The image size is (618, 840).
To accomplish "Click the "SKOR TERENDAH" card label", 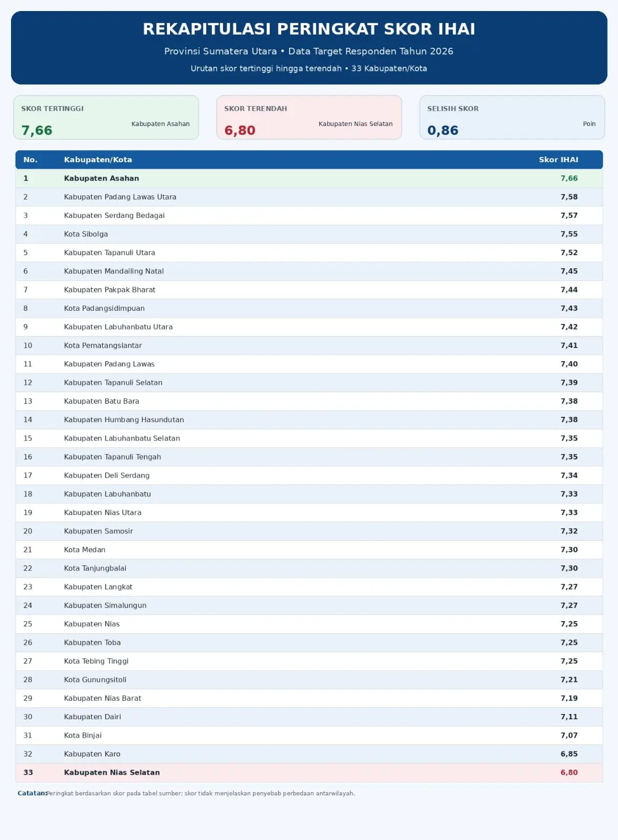I will coord(255,109).
